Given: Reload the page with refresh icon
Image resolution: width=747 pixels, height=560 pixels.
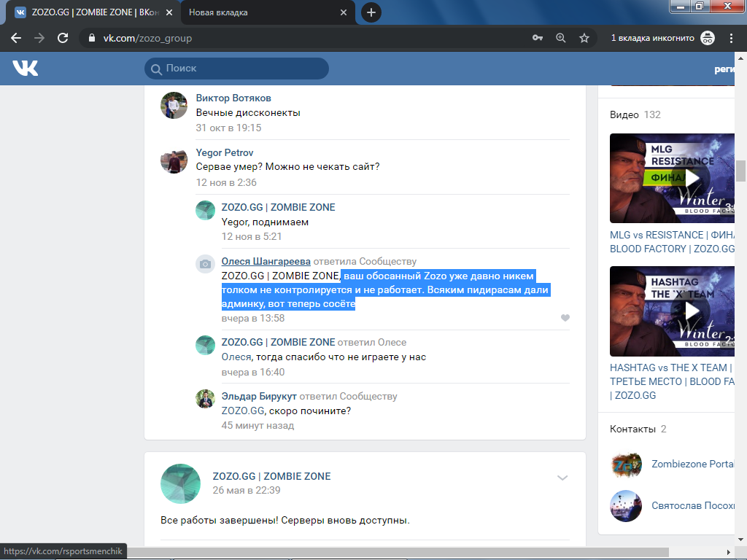Looking at the screenshot, I should pyautogui.click(x=63, y=38).
